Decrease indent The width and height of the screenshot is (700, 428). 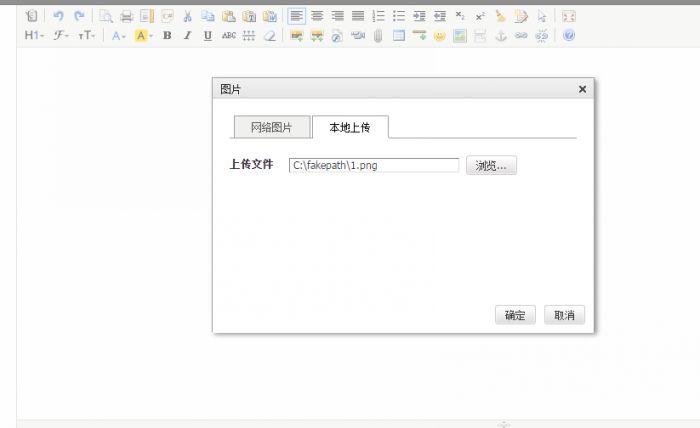440,16
